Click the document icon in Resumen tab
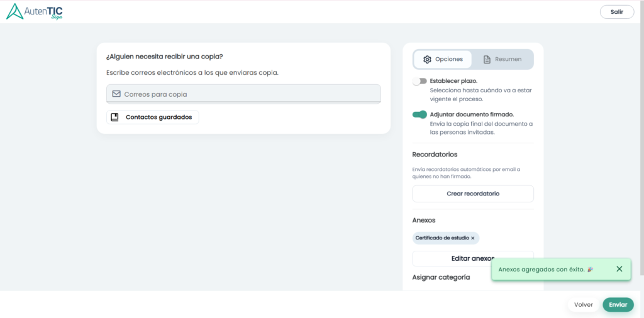Viewport: 644px width, 318px height. coord(487,59)
